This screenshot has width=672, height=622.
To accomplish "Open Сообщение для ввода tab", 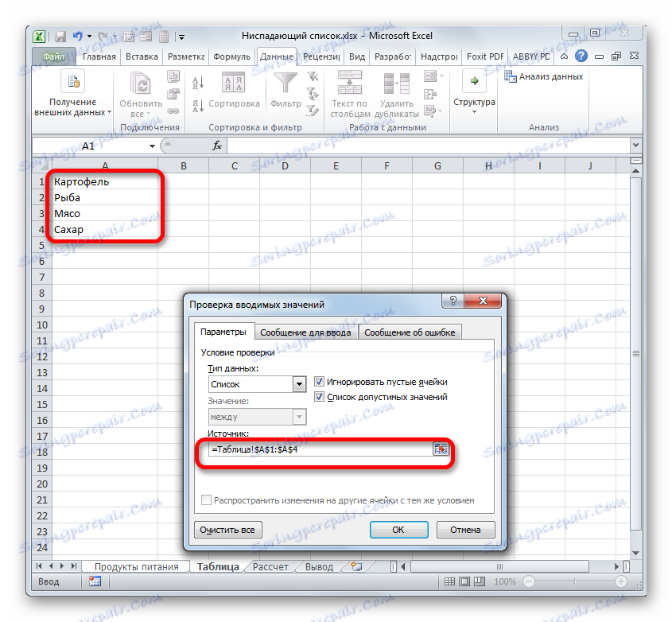I will point(305,332).
